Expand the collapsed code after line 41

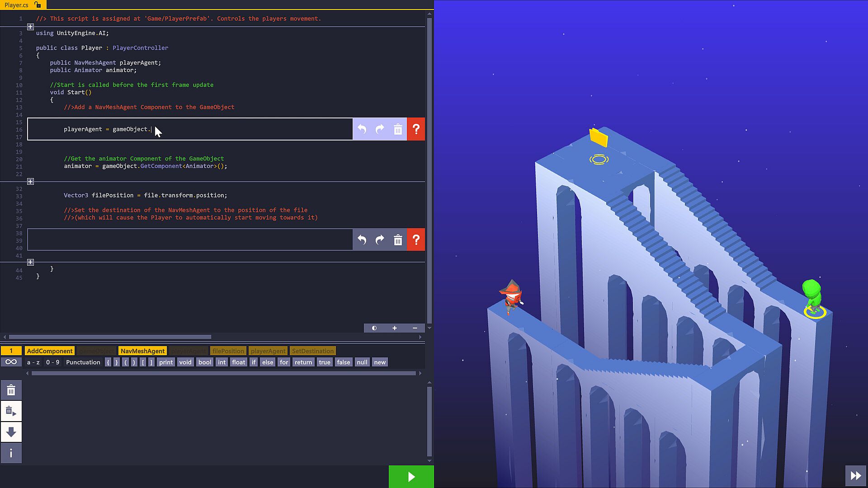coord(30,263)
